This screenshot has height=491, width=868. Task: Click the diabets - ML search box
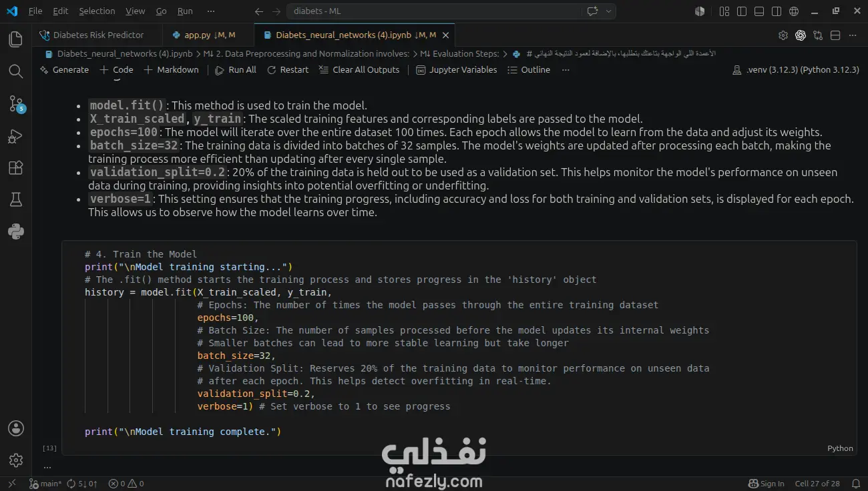[x=434, y=11]
